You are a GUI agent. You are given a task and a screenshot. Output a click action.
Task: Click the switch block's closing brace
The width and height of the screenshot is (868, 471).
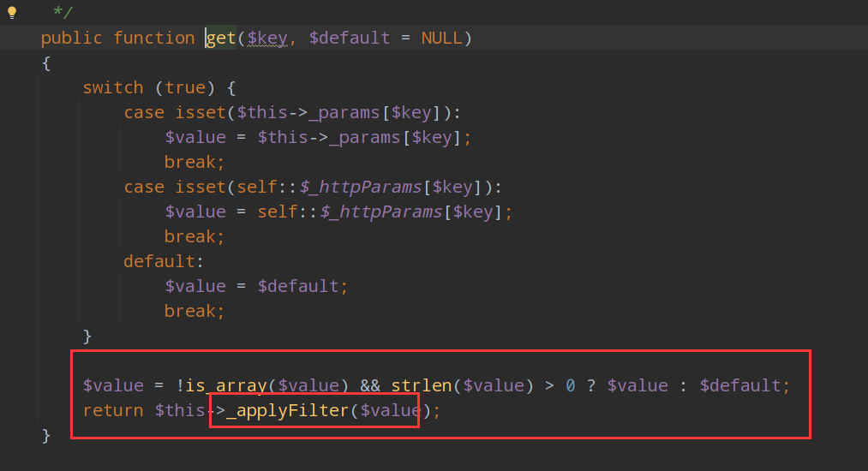click(x=87, y=336)
